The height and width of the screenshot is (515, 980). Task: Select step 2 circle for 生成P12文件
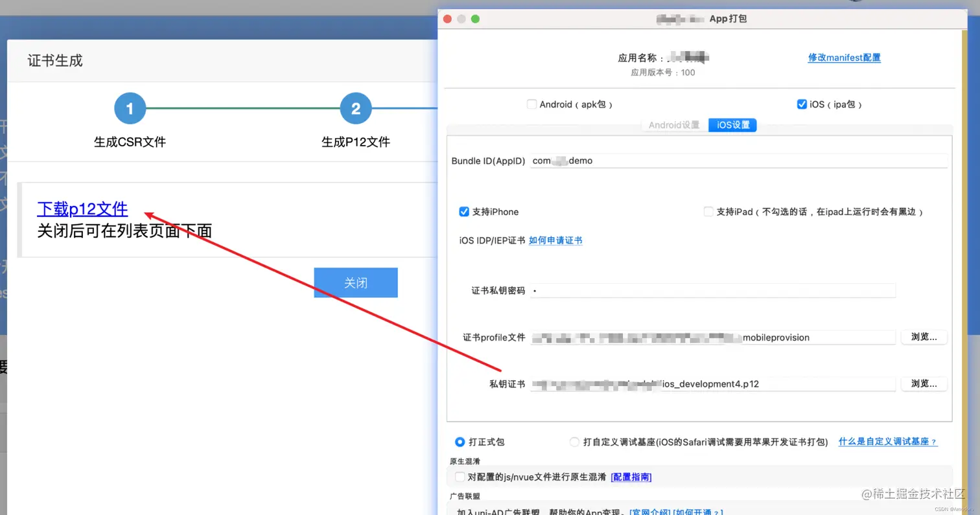(x=356, y=109)
